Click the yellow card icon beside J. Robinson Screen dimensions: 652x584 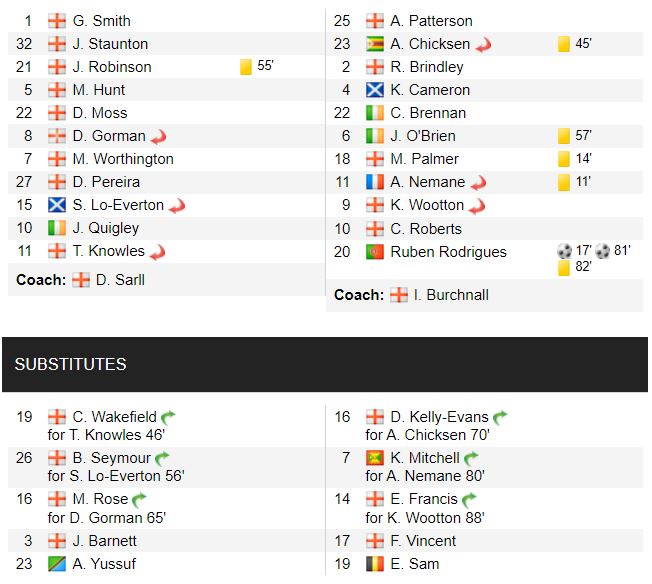point(246,67)
